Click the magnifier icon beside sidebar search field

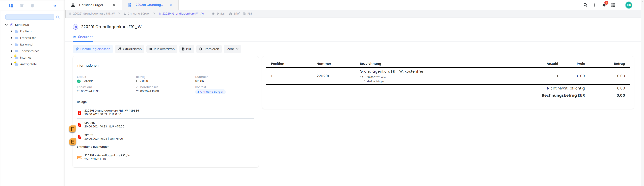(x=58, y=17)
